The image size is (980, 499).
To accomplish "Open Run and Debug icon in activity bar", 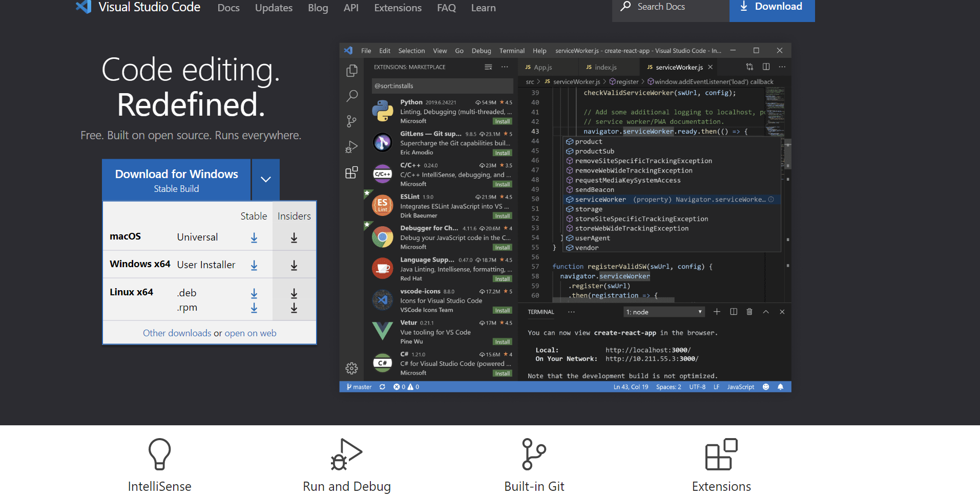I will click(351, 147).
